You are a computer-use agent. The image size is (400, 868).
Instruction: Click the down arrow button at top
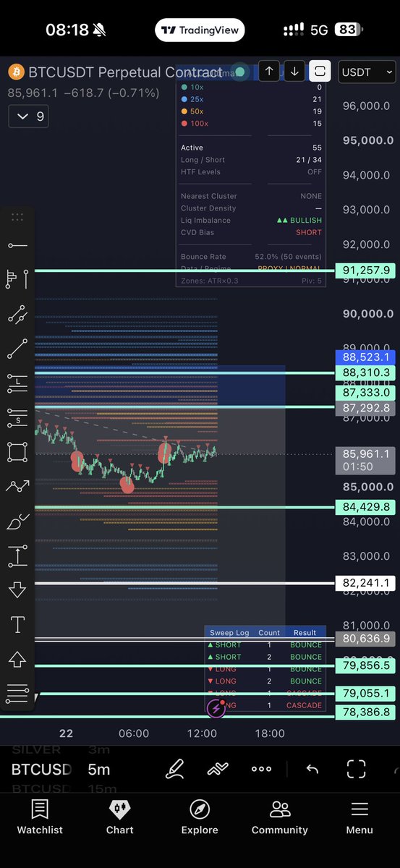(294, 72)
